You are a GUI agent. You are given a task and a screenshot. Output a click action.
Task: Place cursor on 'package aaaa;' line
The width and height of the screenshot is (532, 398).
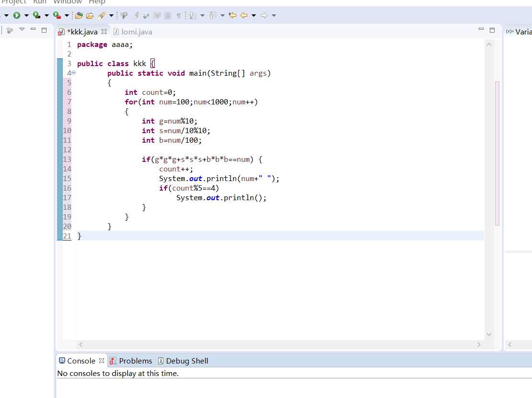tap(105, 45)
